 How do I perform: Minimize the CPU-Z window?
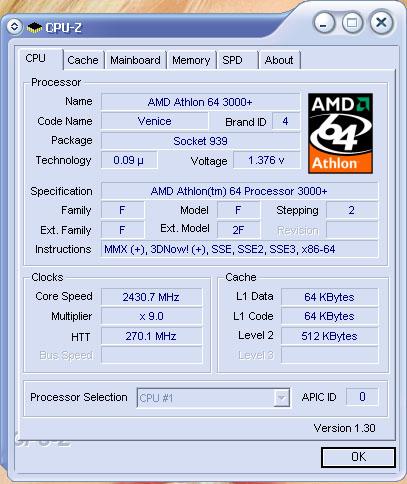coord(324,23)
